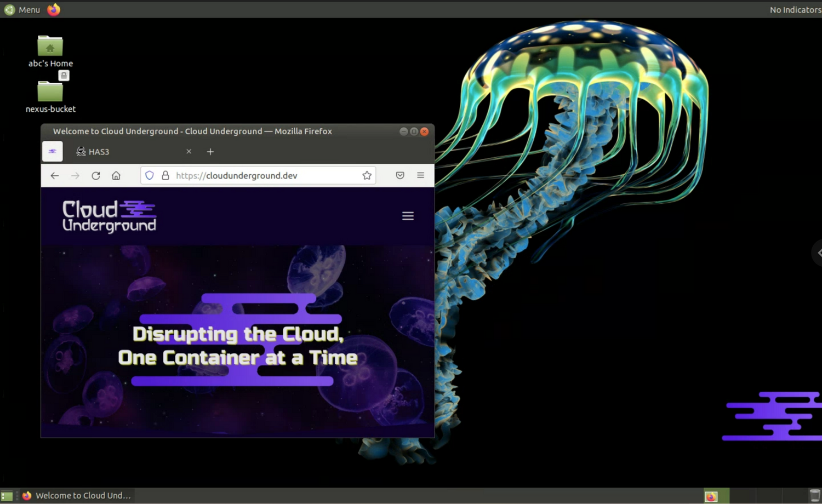Viewport: 822px width, 504px height.
Task: Click the skull favicon on the HAS3 tab
Action: (x=81, y=151)
